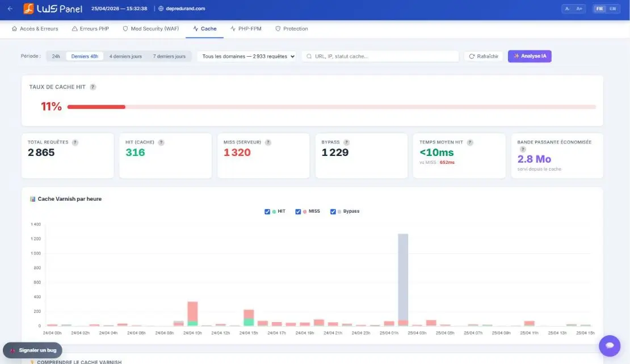Click the Comprendre le cache Varnish heading
630x364 pixels.
point(79,362)
